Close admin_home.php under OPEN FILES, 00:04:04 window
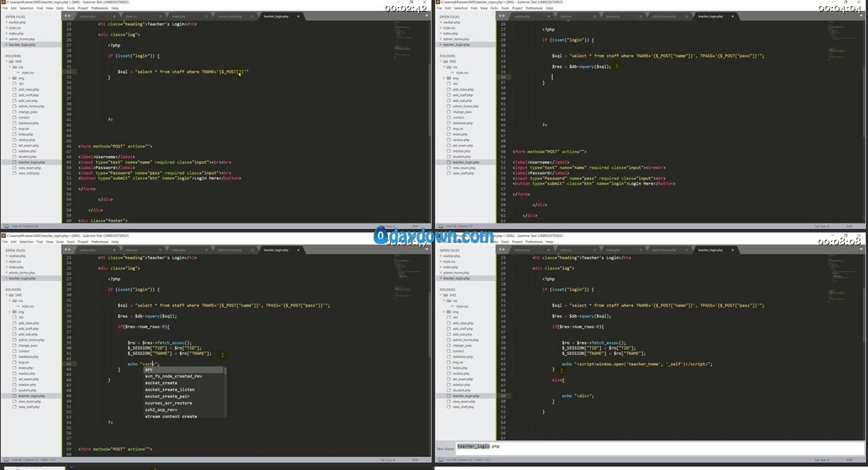The image size is (868, 470). (440, 39)
